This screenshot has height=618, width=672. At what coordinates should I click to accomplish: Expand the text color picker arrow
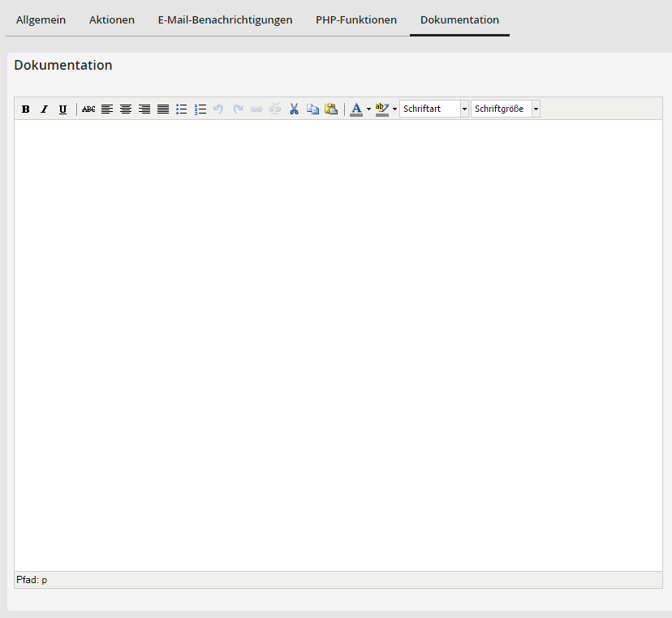point(368,109)
